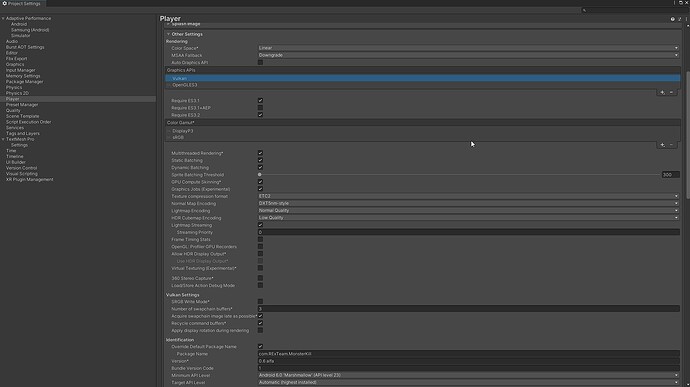Open the Minimum API Level dropdown
The image size is (690, 387).
pos(468,375)
